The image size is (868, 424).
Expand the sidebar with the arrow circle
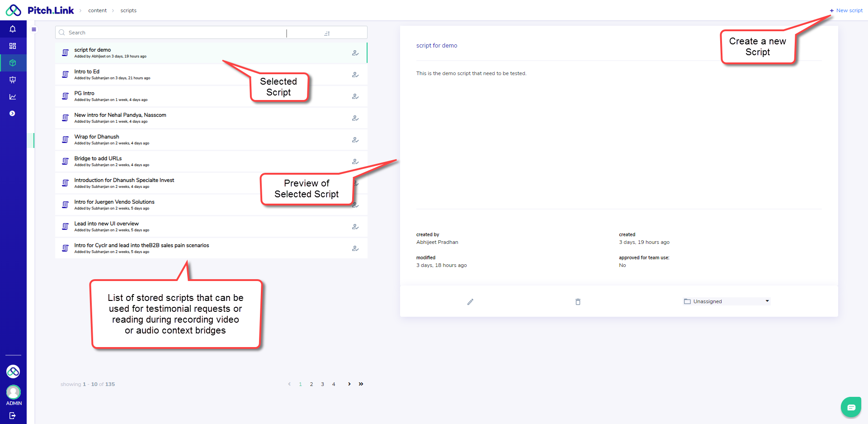tap(13, 114)
